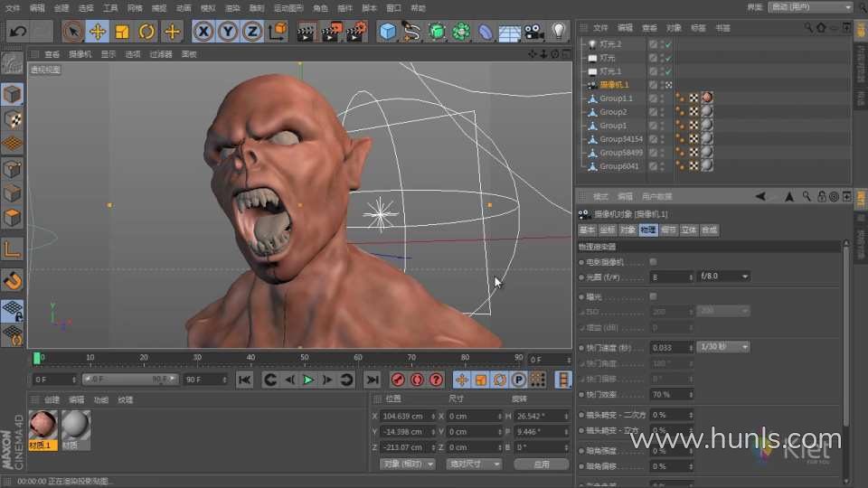Image resolution: width=868 pixels, height=488 pixels.
Task: Toggle the Y axis lock
Action: 228,32
